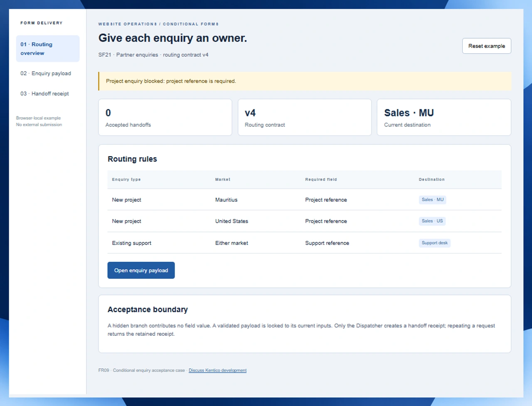Select the Sales · MU destination tag
Screen dimensions: 532x406
[x=433, y=200]
